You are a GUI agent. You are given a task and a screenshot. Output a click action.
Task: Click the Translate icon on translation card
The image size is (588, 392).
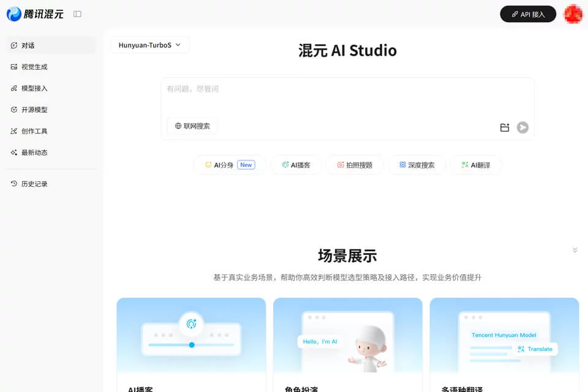click(521, 349)
